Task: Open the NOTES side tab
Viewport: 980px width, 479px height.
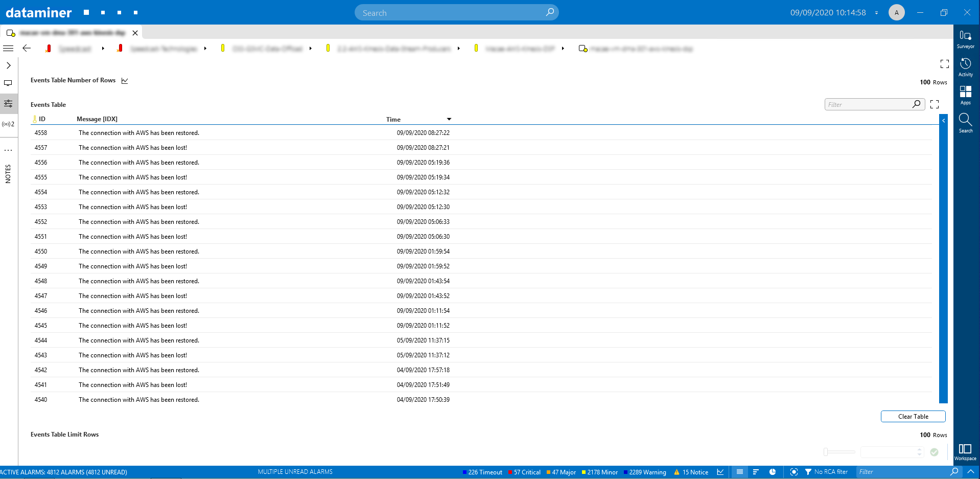Action: pyautogui.click(x=8, y=174)
